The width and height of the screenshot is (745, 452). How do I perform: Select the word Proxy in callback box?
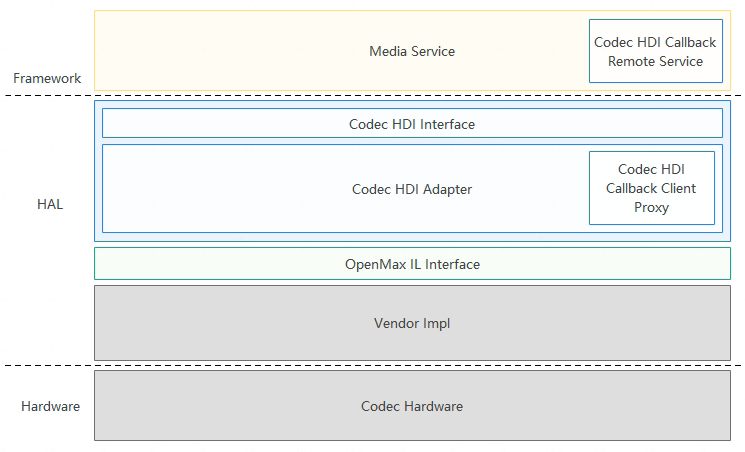click(x=651, y=208)
